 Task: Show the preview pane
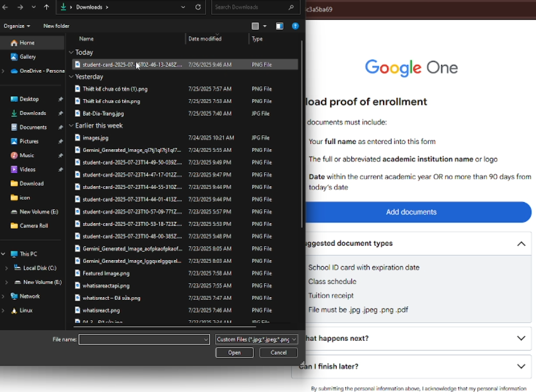point(279,26)
